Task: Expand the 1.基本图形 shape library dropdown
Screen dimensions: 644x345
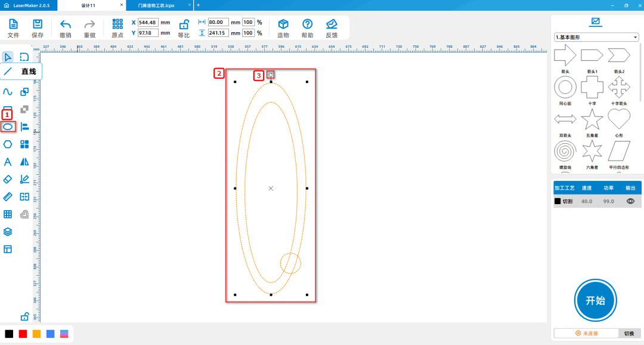Action: (x=596, y=37)
